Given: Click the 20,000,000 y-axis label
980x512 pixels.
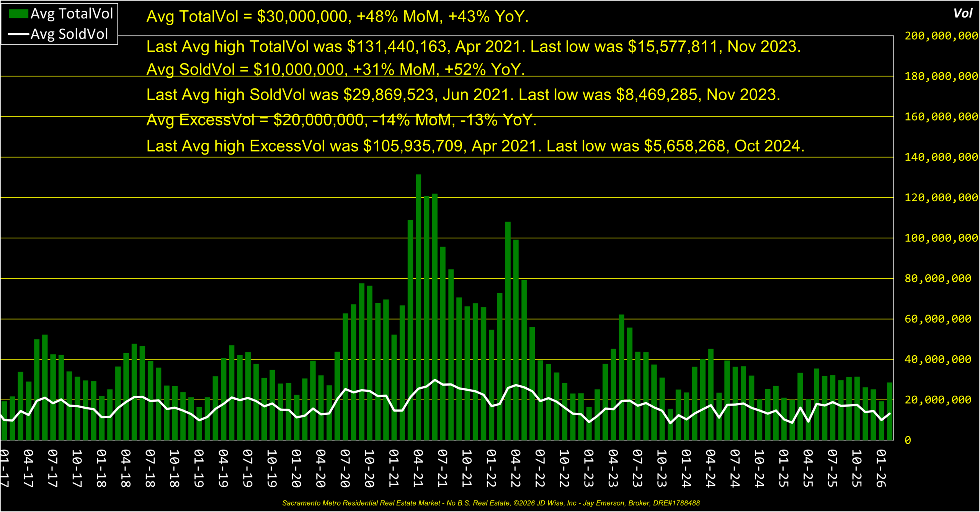Looking at the screenshot, I should tap(938, 400).
